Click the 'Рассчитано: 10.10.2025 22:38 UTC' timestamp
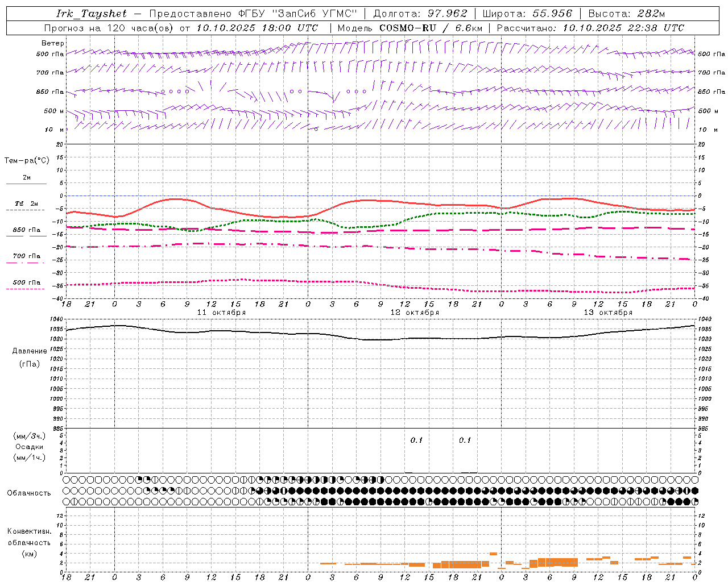 (x=590, y=28)
